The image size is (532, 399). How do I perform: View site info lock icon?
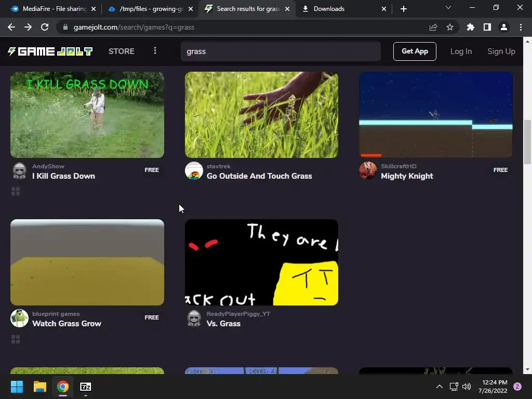pyautogui.click(x=65, y=27)
